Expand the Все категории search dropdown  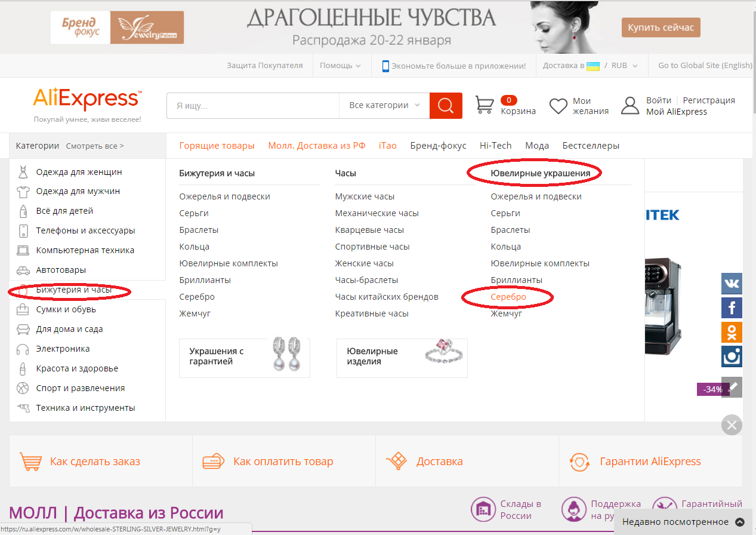point(384,106)
